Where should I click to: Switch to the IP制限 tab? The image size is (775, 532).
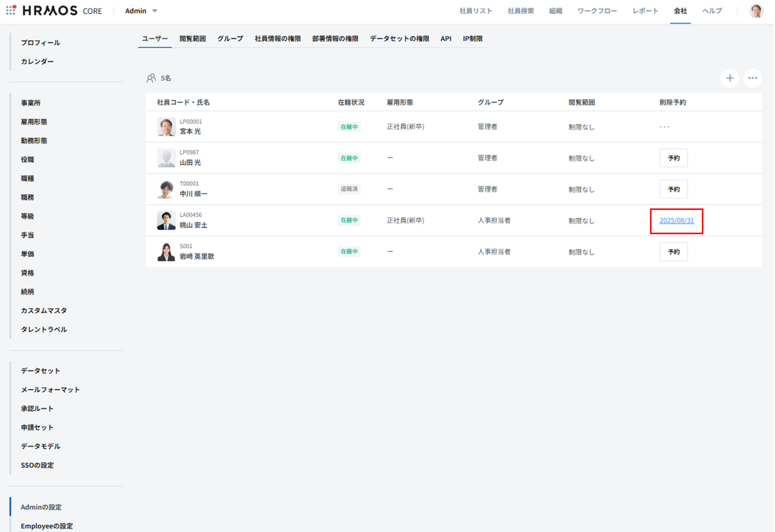pyautogui.click(x=472, y=39)
